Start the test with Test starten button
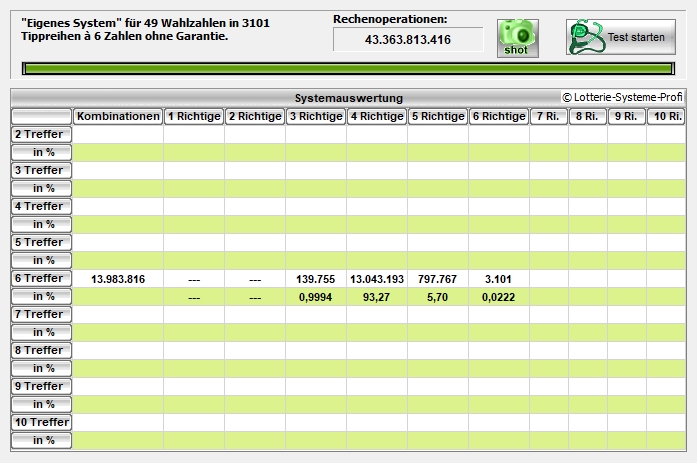 621,37
